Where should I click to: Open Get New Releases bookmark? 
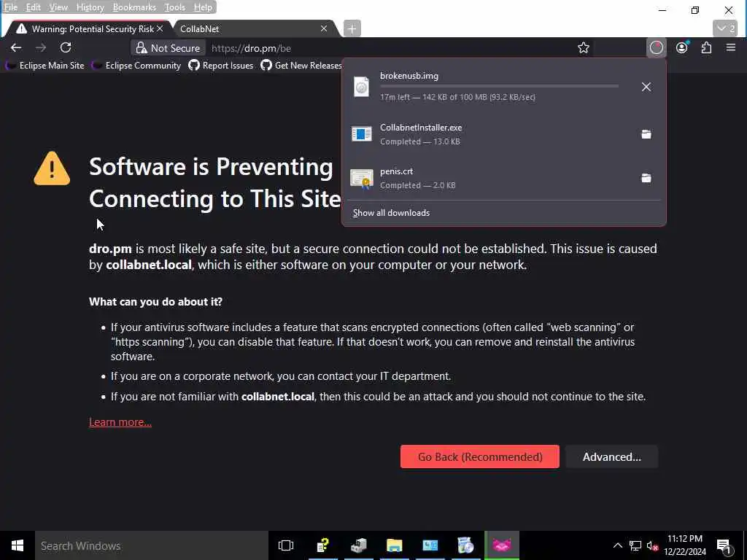click(301, 65)
